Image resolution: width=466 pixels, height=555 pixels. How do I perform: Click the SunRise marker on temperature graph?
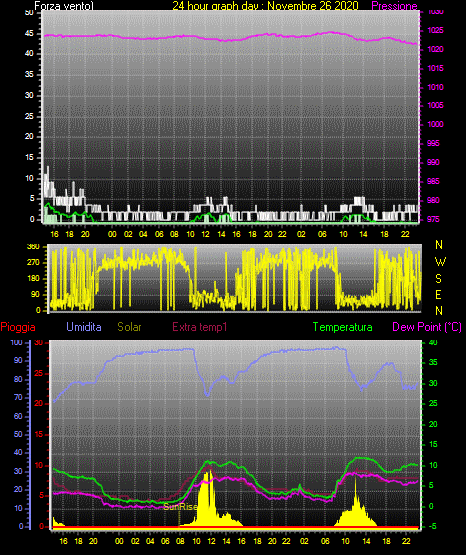pyautogui.click(x=180, y=507)
